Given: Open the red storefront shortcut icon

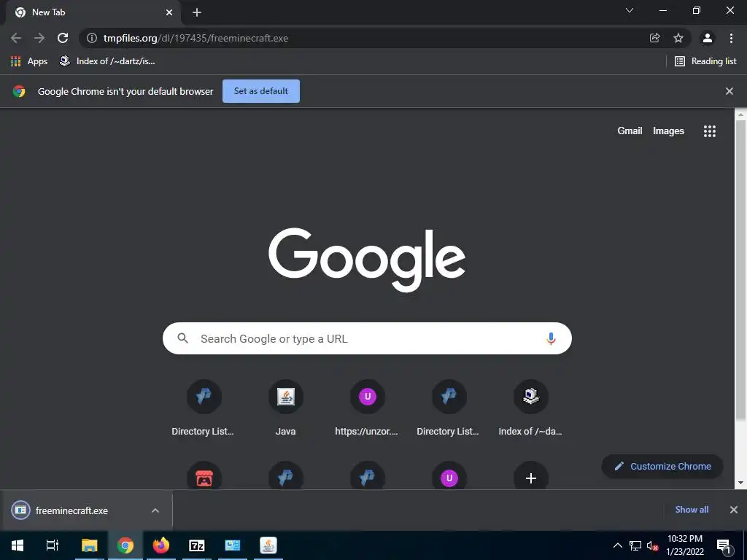Looking at the screenshot, I should coord(204,478).
